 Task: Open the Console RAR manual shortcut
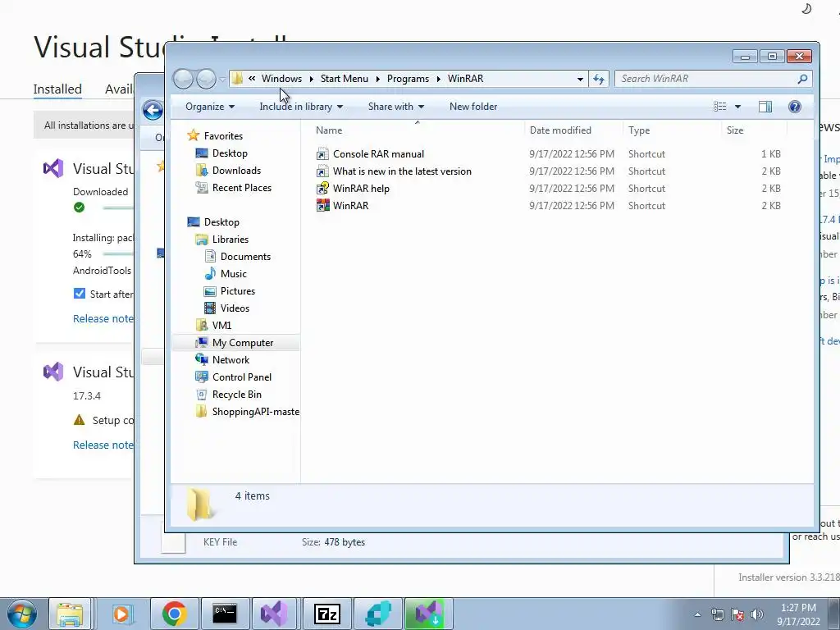(378, 154)
